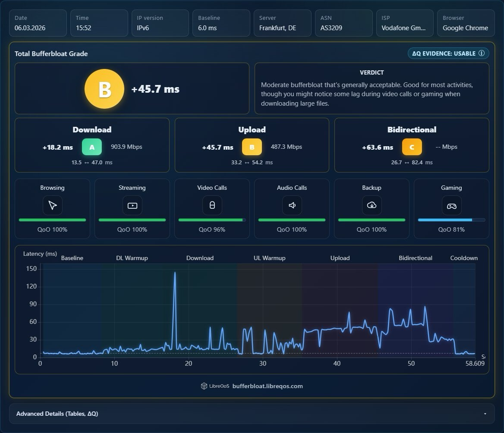This screenshot has height=433, width=504.
Task: Click the DL Warmup phase label
Action: click(132, 258)
